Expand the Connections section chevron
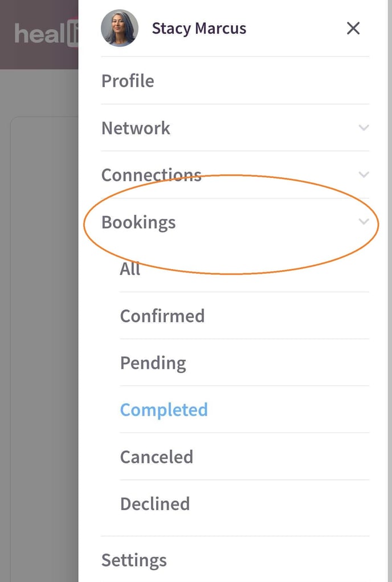Viewport: 392px width, 582px height. [364, 174]
